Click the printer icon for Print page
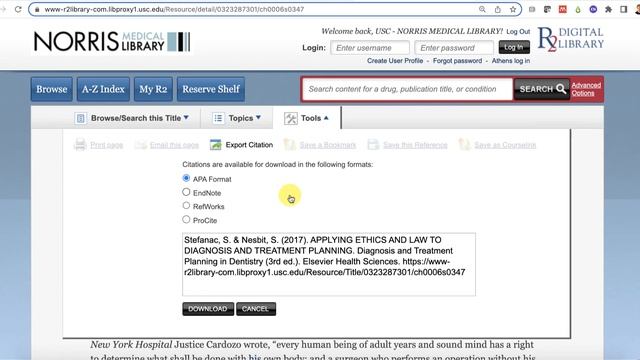This screenshot has height=360, width=640. click(x=80, y=144)
